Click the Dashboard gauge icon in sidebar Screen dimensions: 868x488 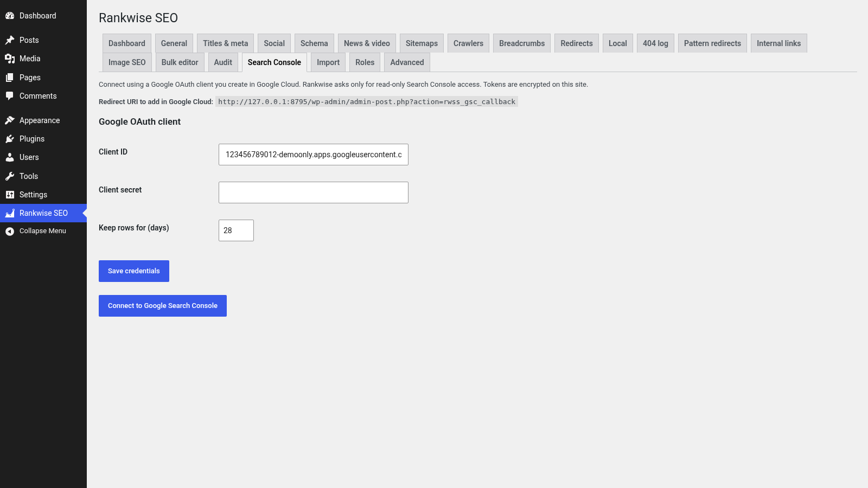point(10,16)
